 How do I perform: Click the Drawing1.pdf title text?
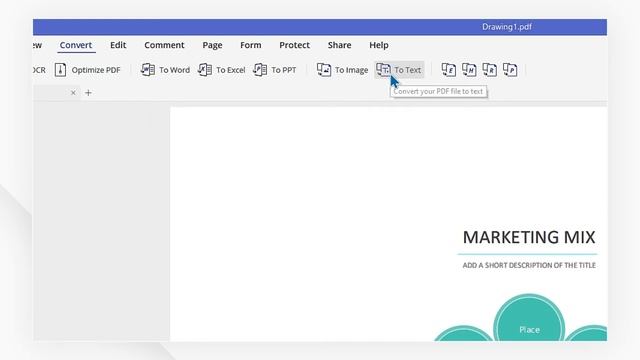507,27
